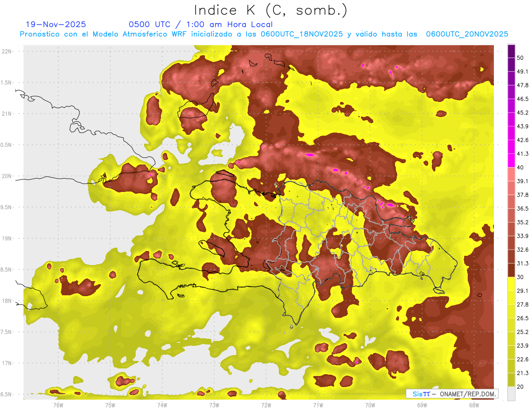Click the colorbar value 49.1

(x=523, y=71)
